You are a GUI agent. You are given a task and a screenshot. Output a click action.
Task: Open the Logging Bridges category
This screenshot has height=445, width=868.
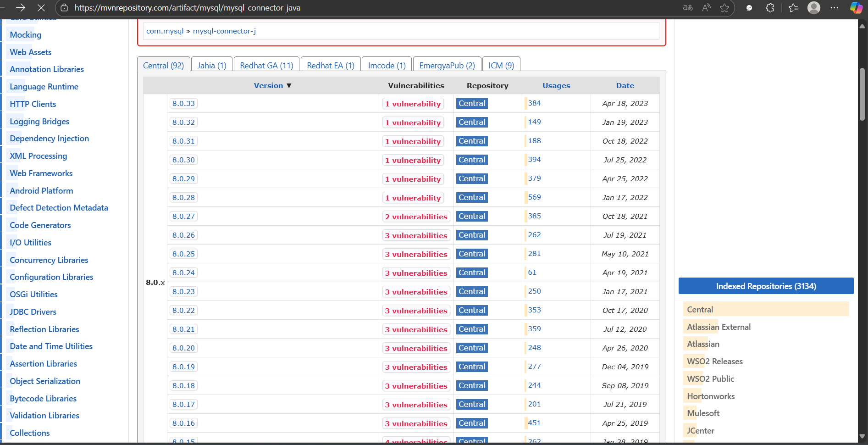click(x=39, y=122)
